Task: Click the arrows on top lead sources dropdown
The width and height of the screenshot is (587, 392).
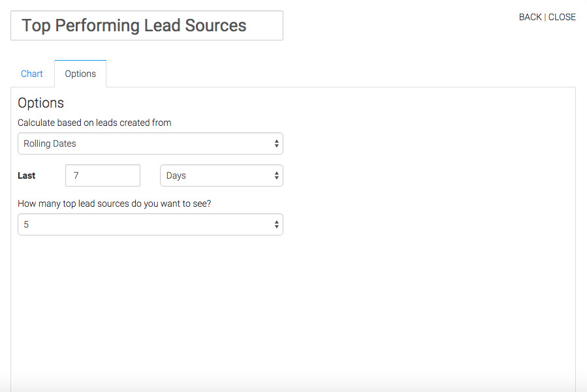Action: (x=276, y=224)
